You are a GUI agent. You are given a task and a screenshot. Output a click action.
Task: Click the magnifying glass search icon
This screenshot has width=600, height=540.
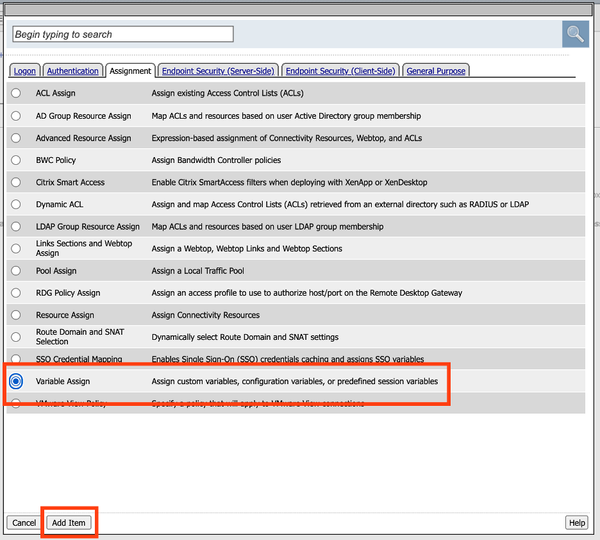coord(575,34)
